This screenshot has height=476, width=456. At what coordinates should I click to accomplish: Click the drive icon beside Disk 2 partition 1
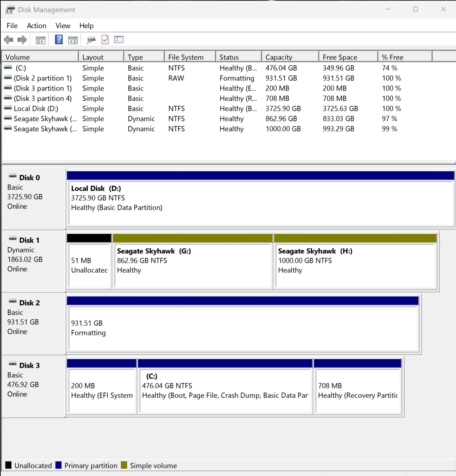8,78
